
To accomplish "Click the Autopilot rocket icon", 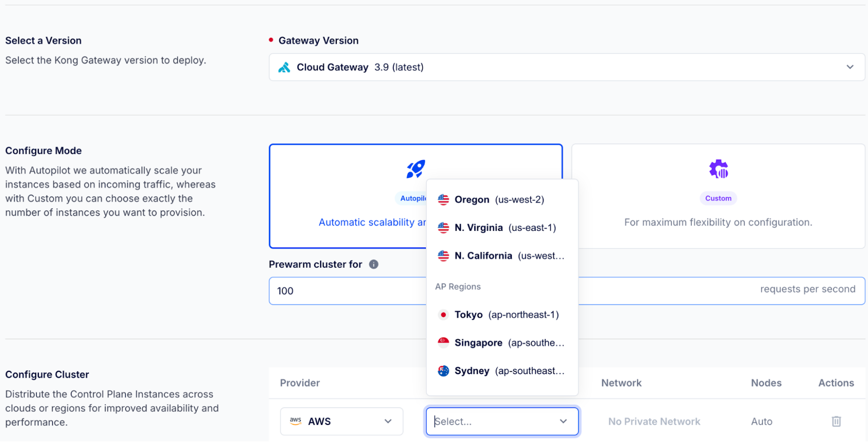I will coord(416,169).
